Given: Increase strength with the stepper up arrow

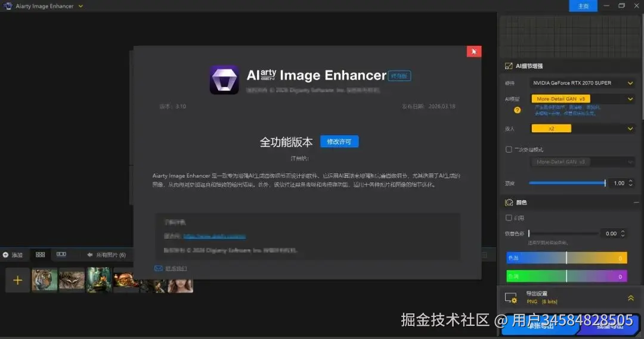Looking at the screenshot, I should click(x=631, y=181).
